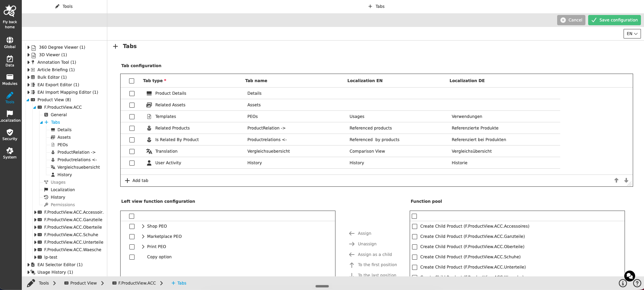
Task: Click the Product Details row icon
Action: [x=149, y=93]
